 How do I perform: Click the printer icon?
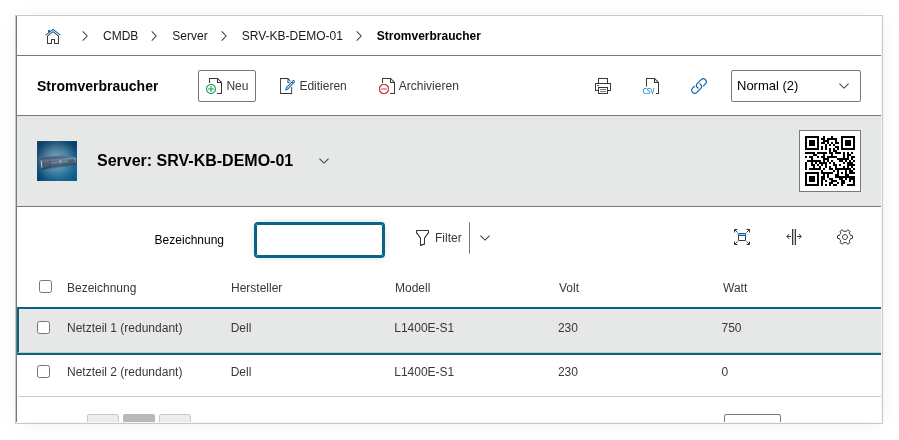603,86
